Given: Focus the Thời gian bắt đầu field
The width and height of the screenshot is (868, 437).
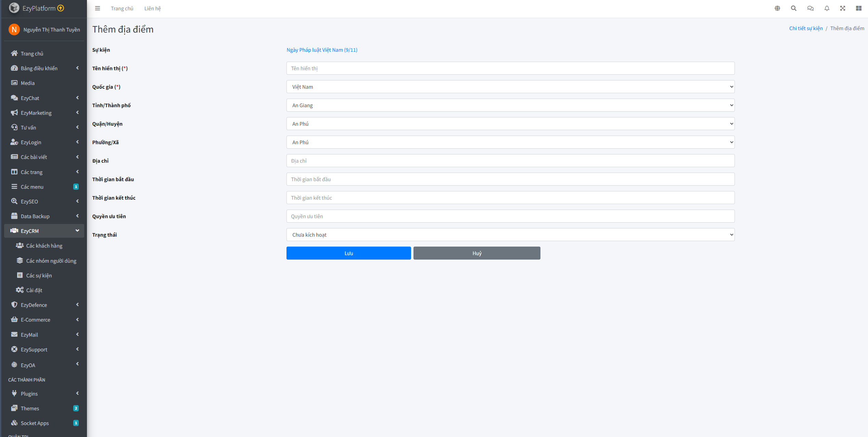Looking at the screenshot, I should click(510, 179).
